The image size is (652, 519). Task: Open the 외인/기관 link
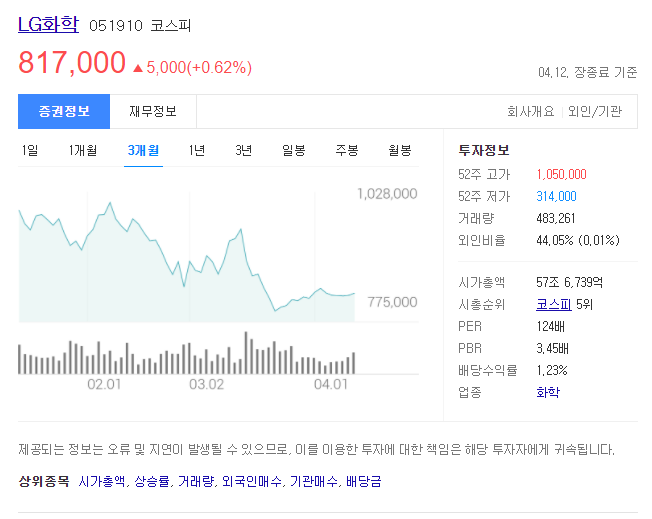595,111
